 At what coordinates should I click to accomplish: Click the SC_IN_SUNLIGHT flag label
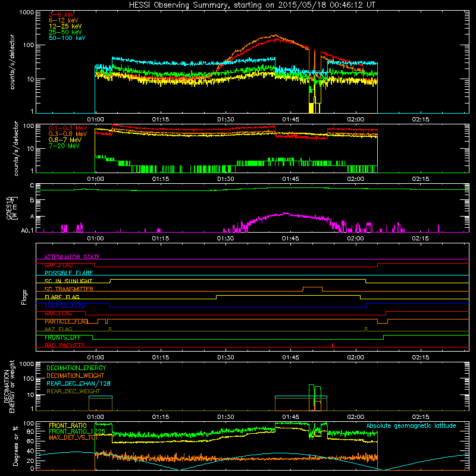point(68,281)
